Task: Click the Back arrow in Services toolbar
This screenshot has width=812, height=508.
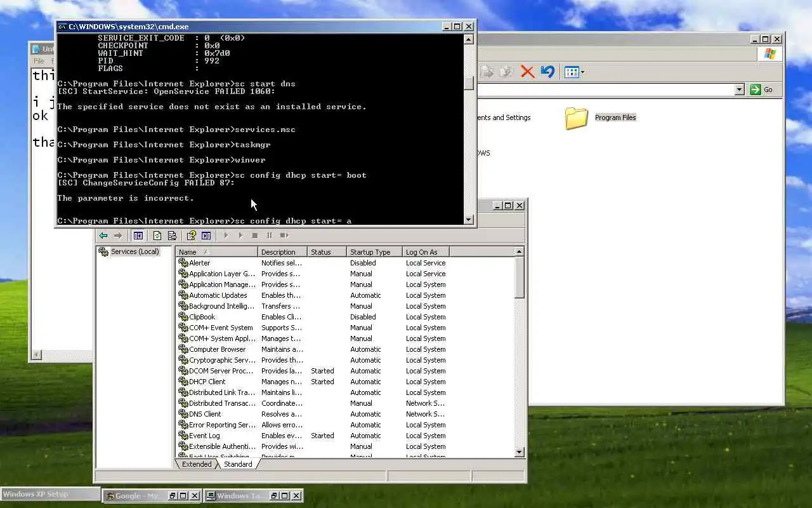Action: (x=103, y=236)
